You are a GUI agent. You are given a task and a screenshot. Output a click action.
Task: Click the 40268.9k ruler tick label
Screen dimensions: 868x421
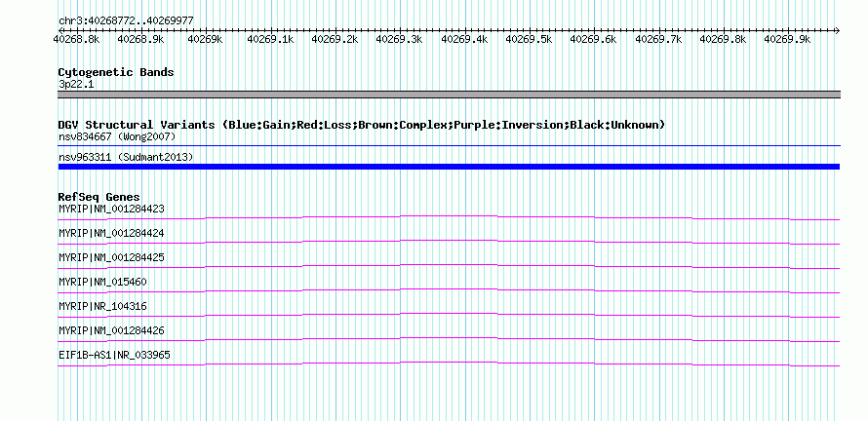(x=141, y=39)
